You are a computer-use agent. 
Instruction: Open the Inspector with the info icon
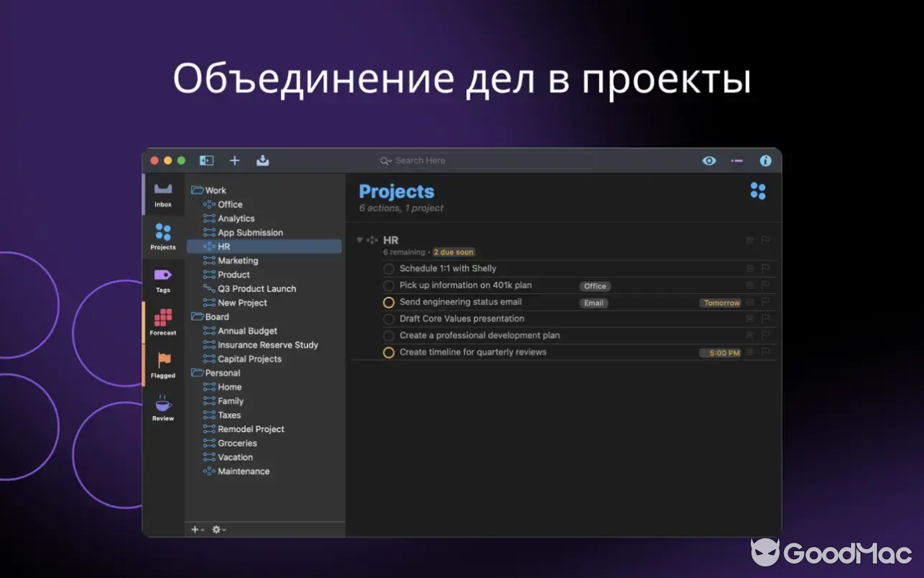pyautogui.click(x=766, y=160)
